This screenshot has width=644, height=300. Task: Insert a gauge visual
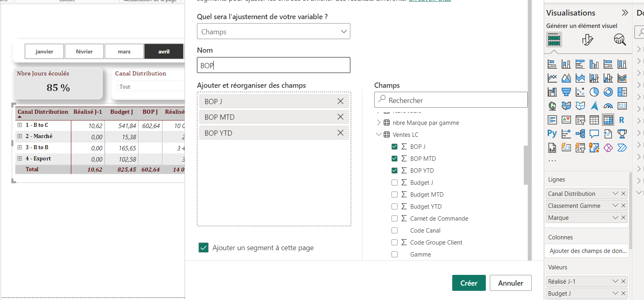pos(608,106)
